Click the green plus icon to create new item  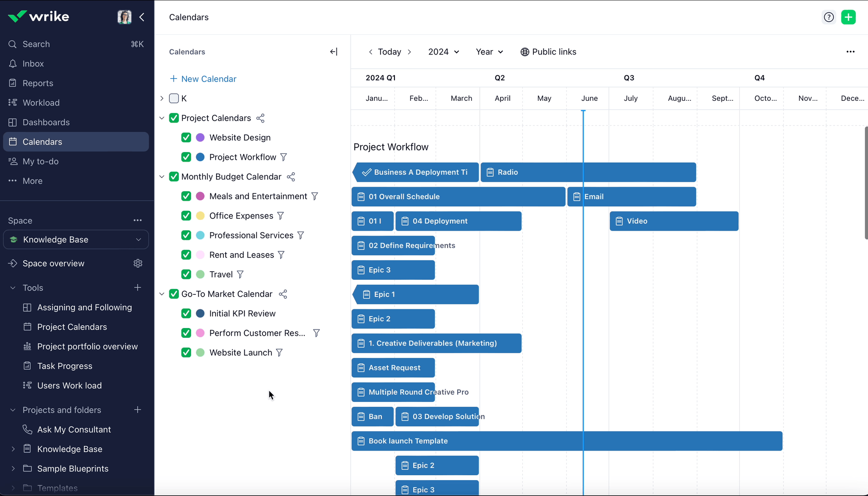pos(849,17)
